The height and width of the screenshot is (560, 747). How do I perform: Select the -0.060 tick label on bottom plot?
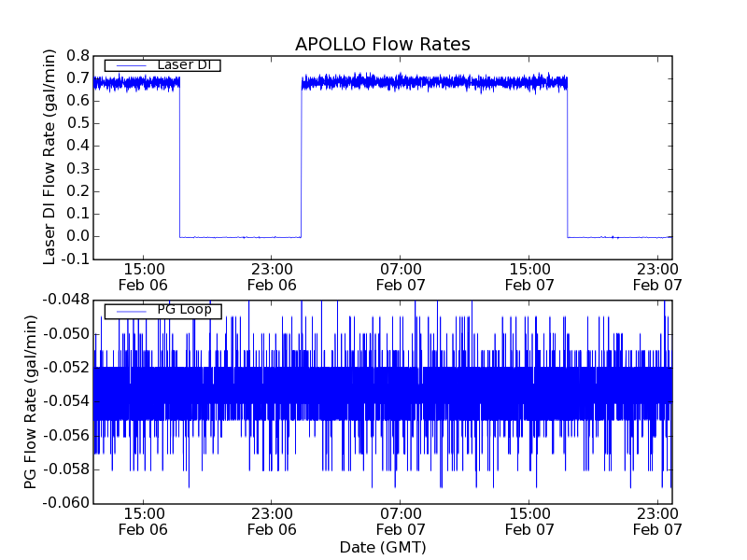click(x=65, y=503)
